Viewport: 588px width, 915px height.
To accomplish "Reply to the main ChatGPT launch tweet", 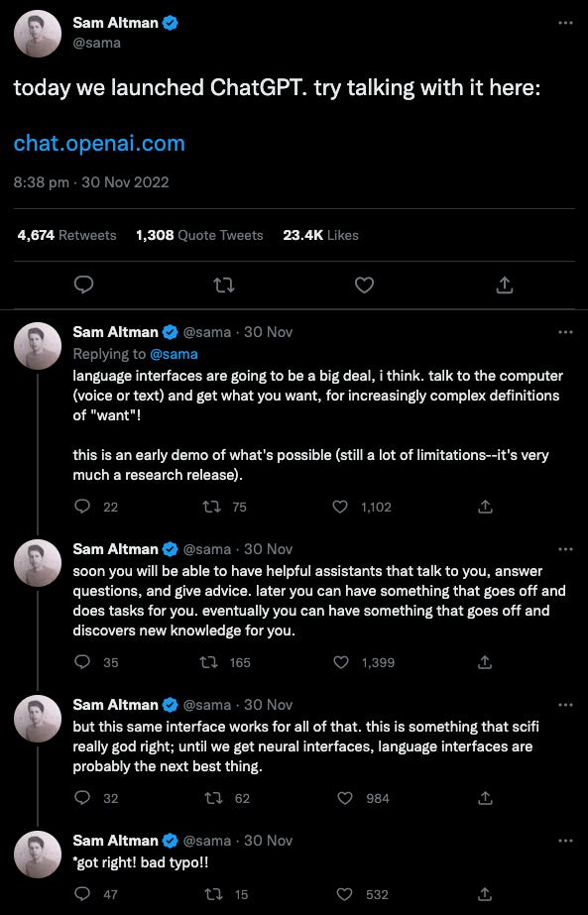I will click(x=84, y=285).
